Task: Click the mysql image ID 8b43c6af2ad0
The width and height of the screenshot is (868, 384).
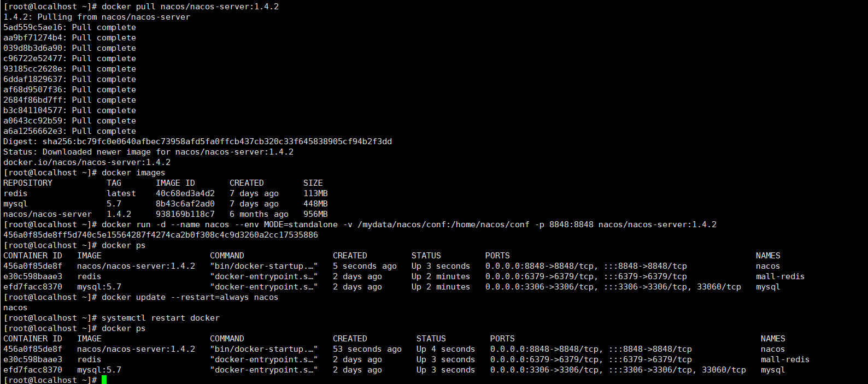Action: point(185,204)
